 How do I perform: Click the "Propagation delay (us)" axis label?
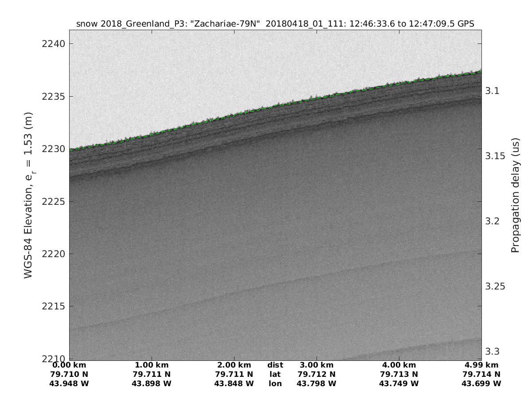tap(515, 196)
